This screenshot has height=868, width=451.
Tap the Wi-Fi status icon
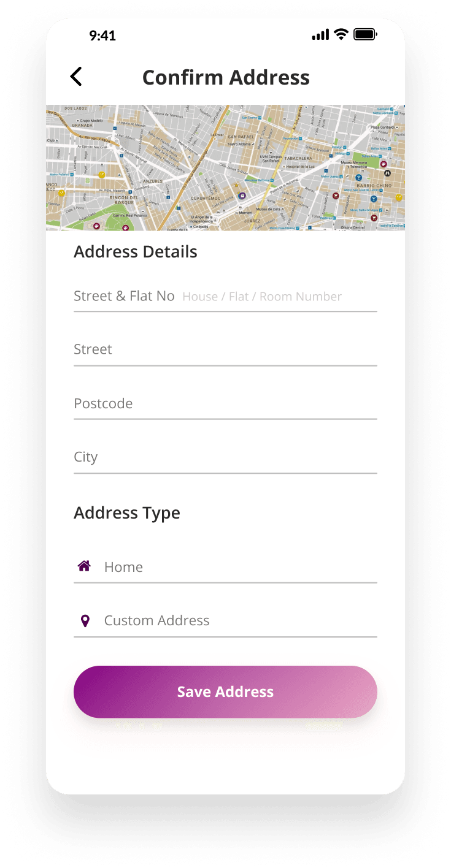(x=341, y=34)
